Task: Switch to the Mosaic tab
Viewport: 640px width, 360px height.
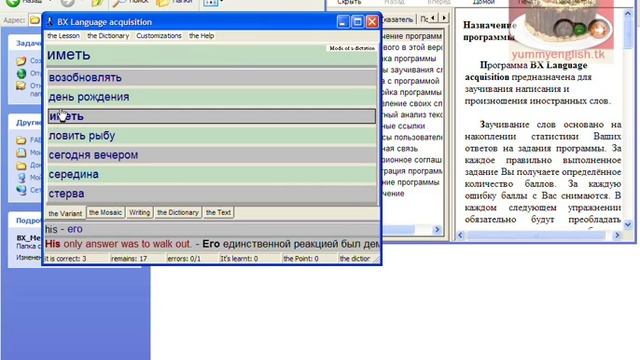Action: point(105,213)
